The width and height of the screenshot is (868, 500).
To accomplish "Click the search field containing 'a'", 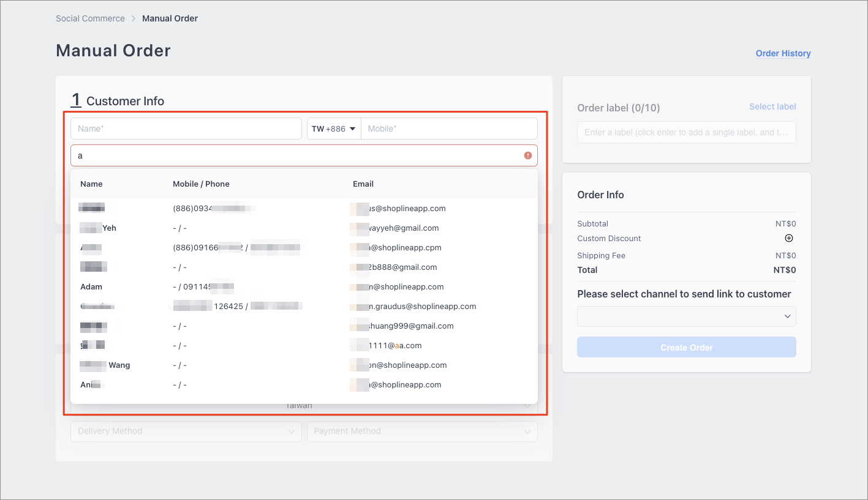I will (304, 155).
